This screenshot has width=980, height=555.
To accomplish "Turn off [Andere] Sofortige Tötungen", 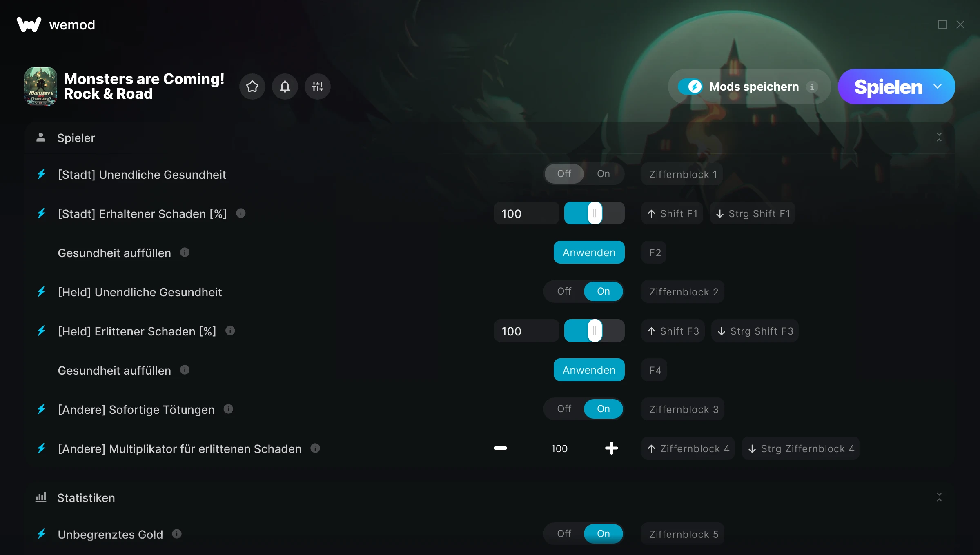I will pos(564,409).
